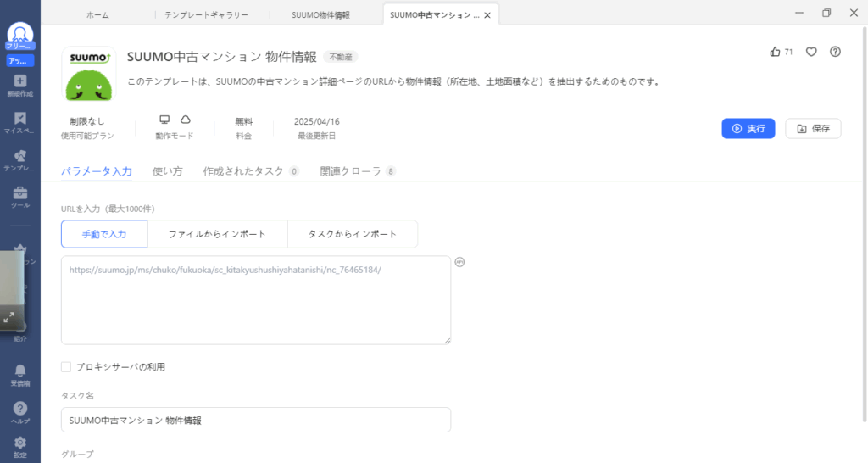The height and width of the screenshot is (463, 868).
Task: Open the パラメータ入力 section tab
Action: click(x=97, y=171)
